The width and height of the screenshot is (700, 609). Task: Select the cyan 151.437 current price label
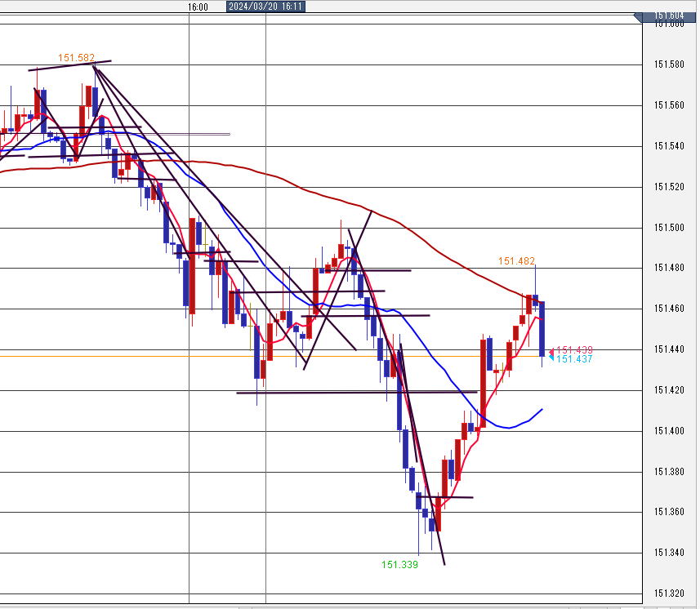point(574,358)
